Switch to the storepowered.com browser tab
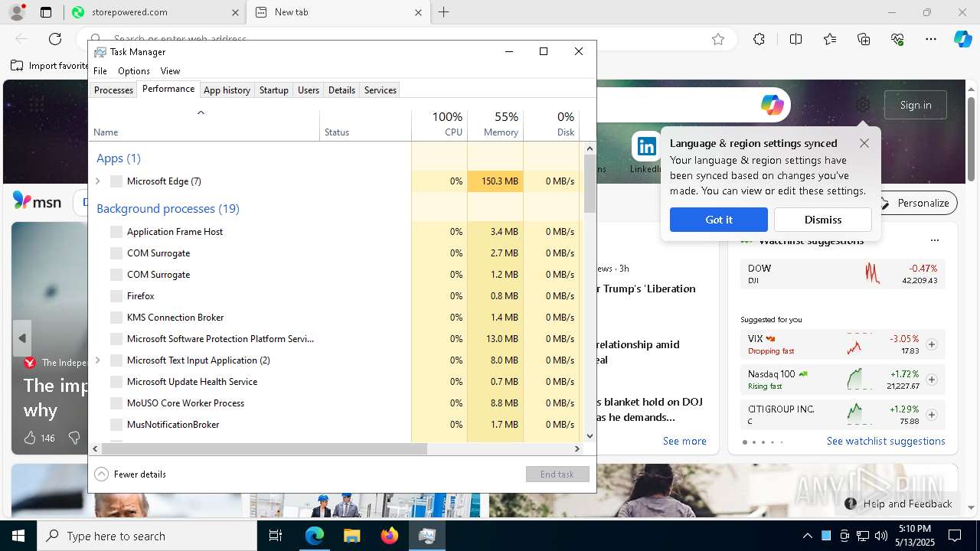This screenshot has width=980, height=551. click(154, 12)
